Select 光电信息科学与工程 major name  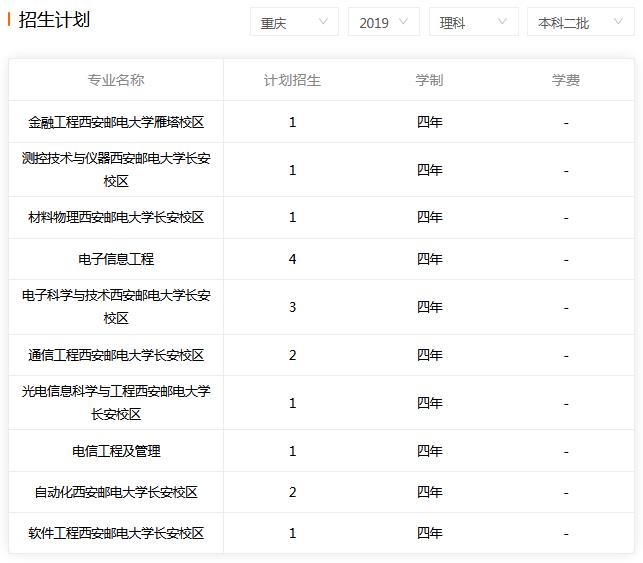pyautogui.click(x=116, y=402)
